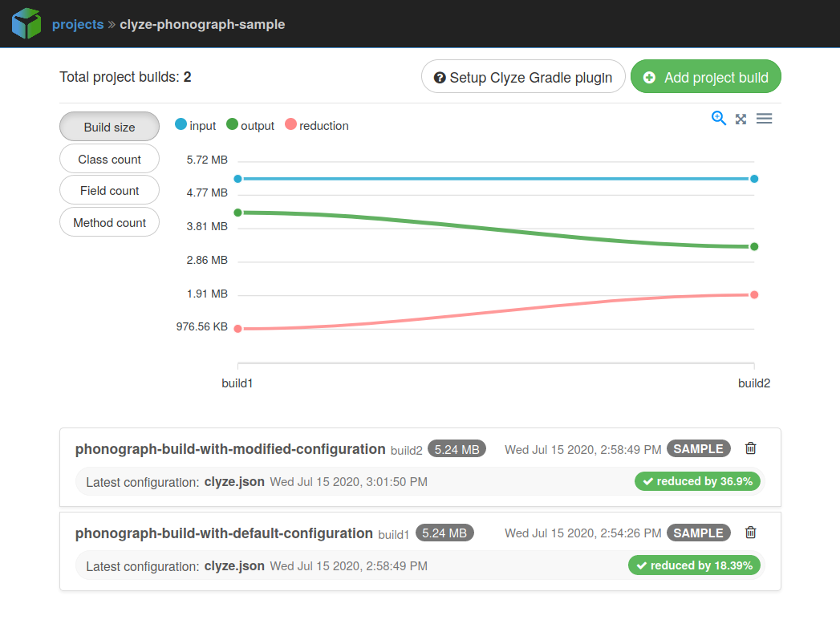Viewport: 840px width, 628px height.
Task: Click timestamp Wed Jul 15 2020, 2:58:49 PM on build2
Action: 582,450
